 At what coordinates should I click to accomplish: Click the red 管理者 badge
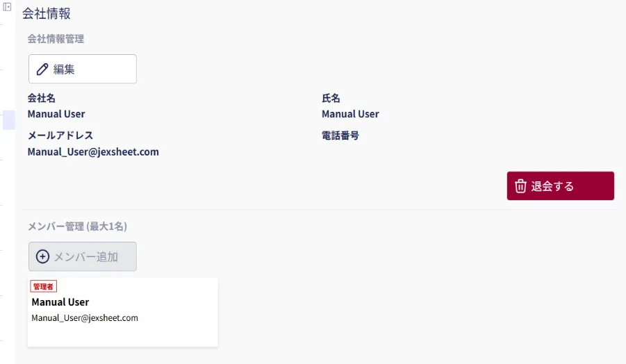(43, 286)
